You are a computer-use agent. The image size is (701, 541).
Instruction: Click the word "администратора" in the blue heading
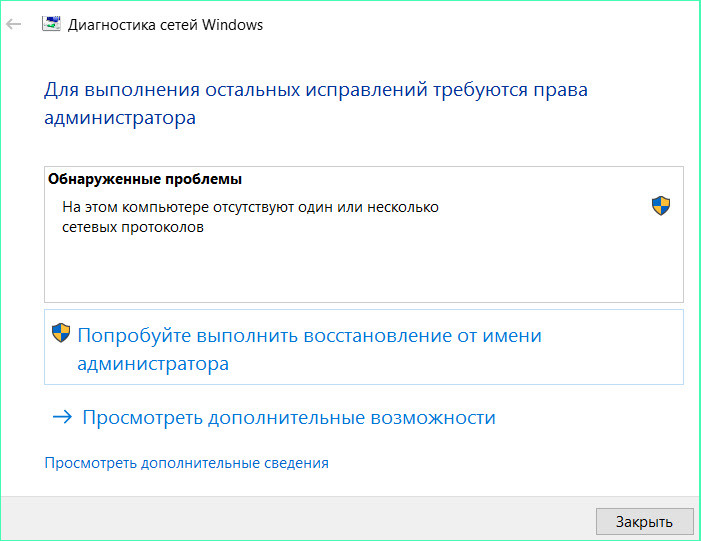(x=120, y=118)
